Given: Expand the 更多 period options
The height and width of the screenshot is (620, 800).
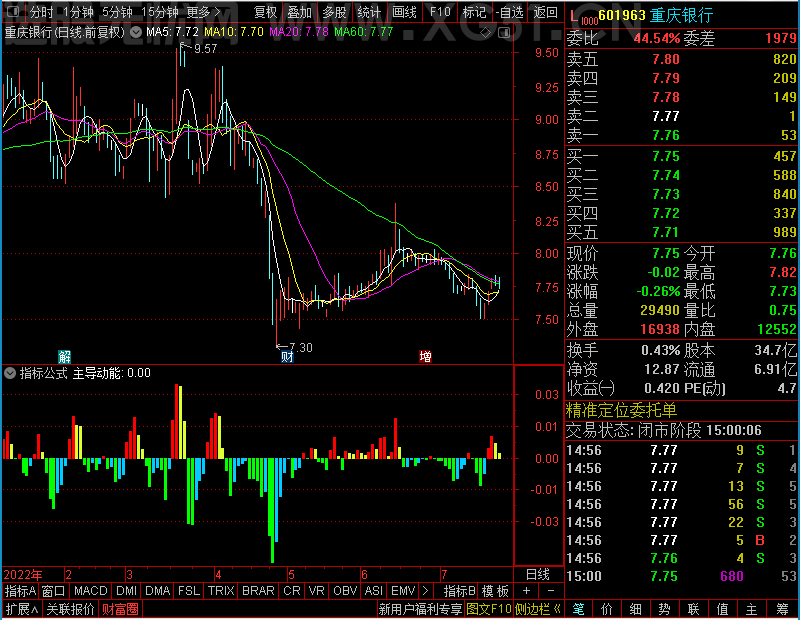Looking at the screenshot, I should (x=204, y=12).
